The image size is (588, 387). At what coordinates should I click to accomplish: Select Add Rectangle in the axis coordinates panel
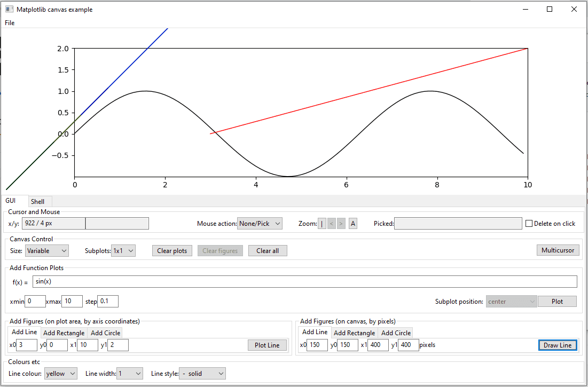pos(64,332)
